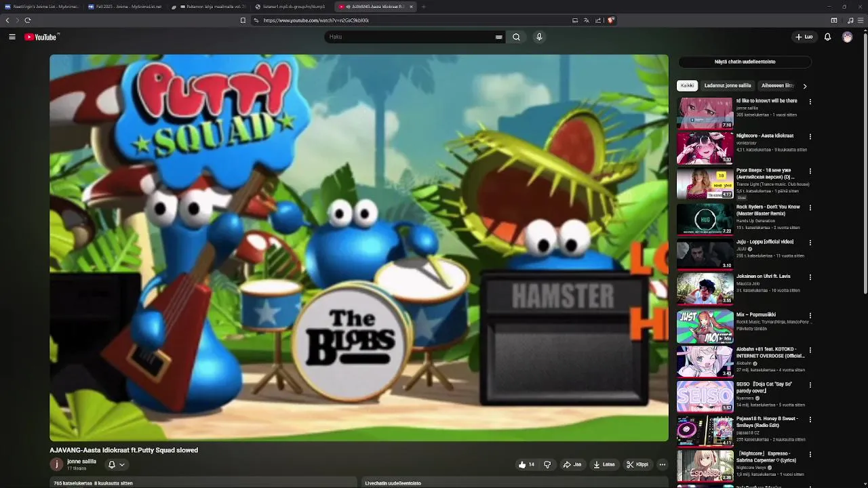Click the Brave shields icon in address bar
The width and height of the screenshot is (868, 488).
[x=611, y=20]
